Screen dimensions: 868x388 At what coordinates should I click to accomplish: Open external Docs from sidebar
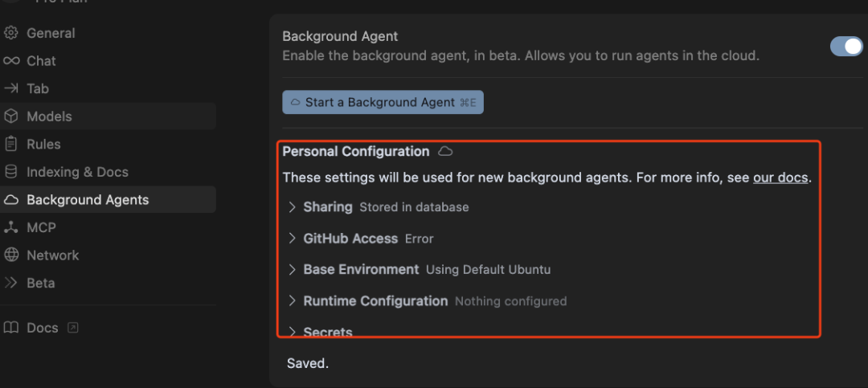(x=43, y=328)
